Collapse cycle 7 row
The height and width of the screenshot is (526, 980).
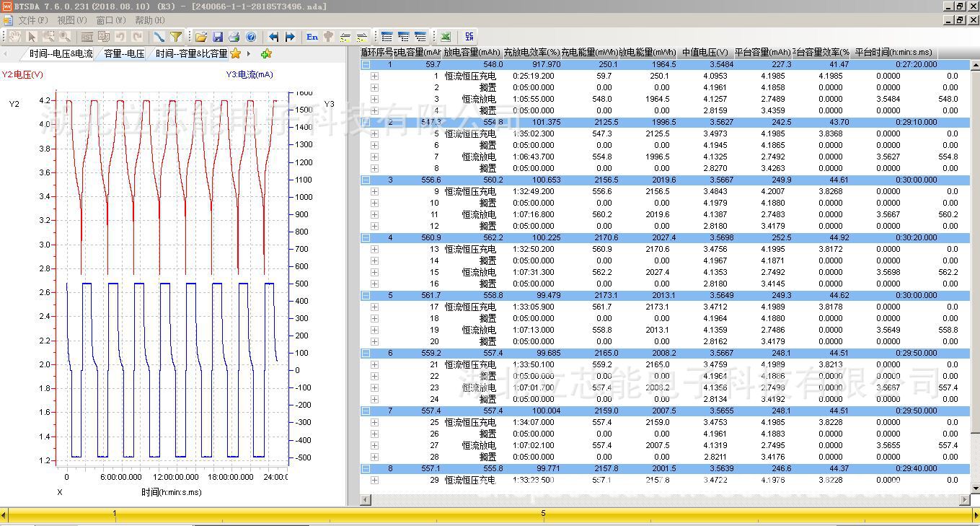click(366, 411)
